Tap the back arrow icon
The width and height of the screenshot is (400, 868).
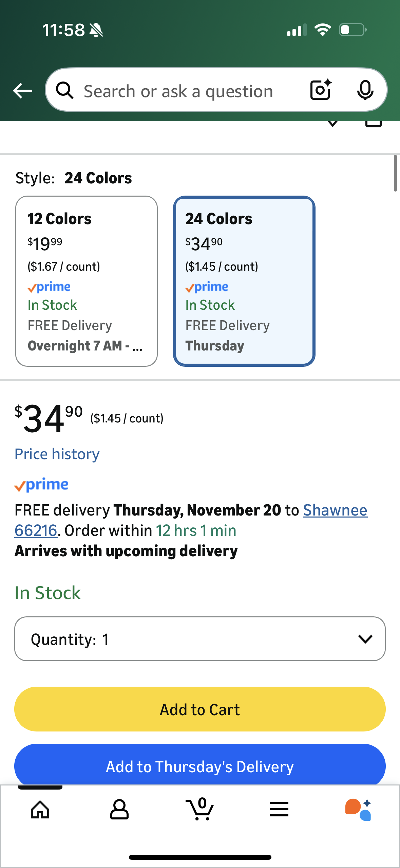coord(22,91)
